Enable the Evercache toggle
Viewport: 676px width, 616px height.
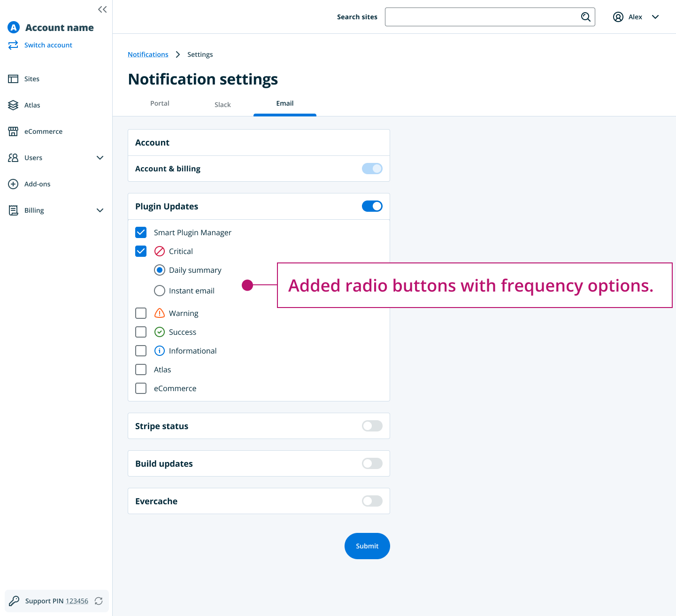coord(372,501)
